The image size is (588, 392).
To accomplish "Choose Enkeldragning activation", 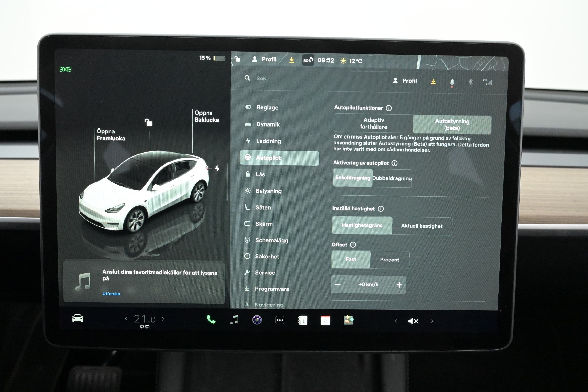I will click(x=353, y=178).
